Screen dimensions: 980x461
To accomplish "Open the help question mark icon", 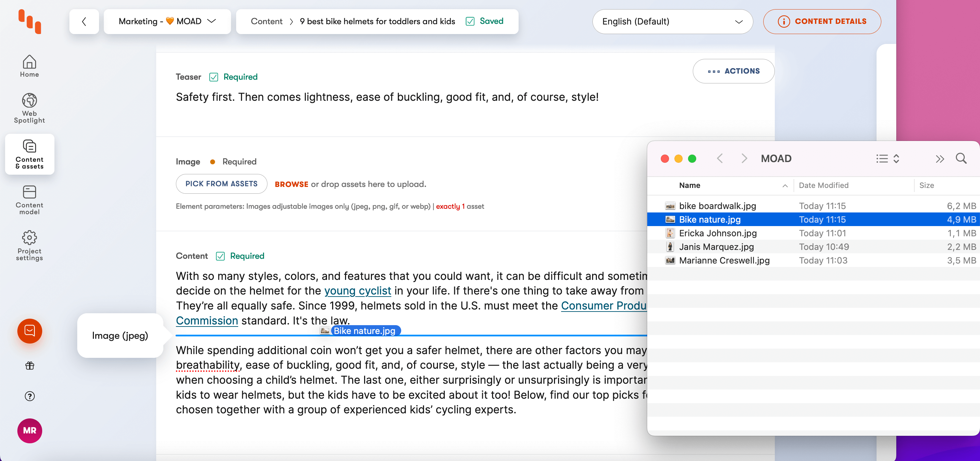I will tap(30, 396).
